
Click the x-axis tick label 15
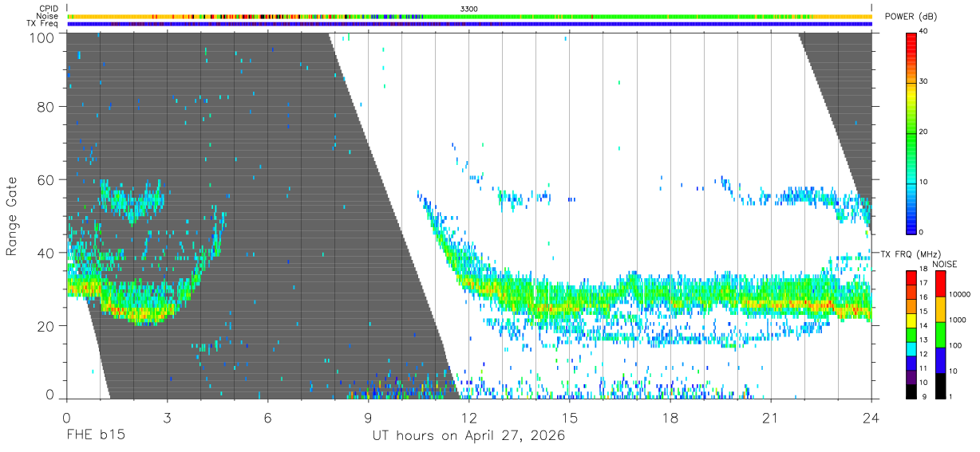pos(569,417)
